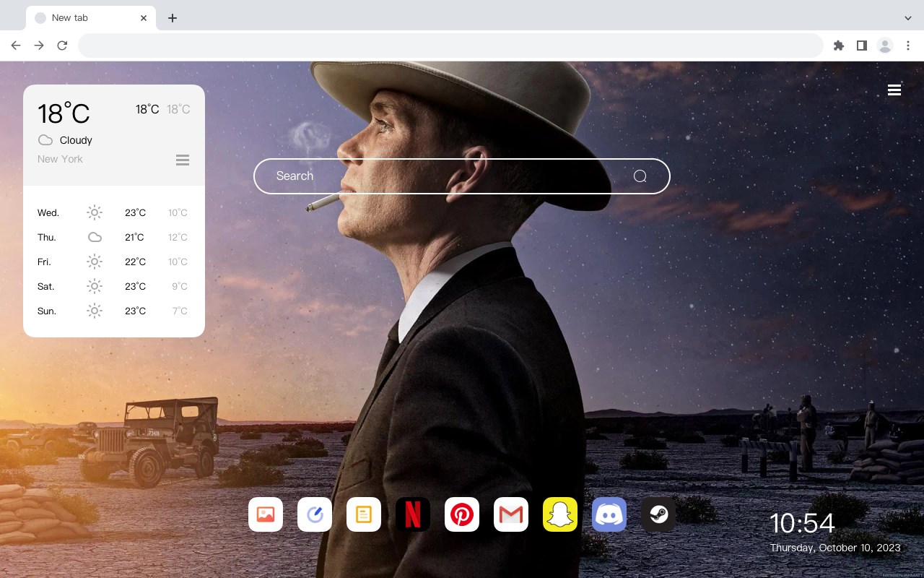Viewport: 924px width, 578px height.
Task: Select the Sat. forecast row label
Action: (46, 286)
